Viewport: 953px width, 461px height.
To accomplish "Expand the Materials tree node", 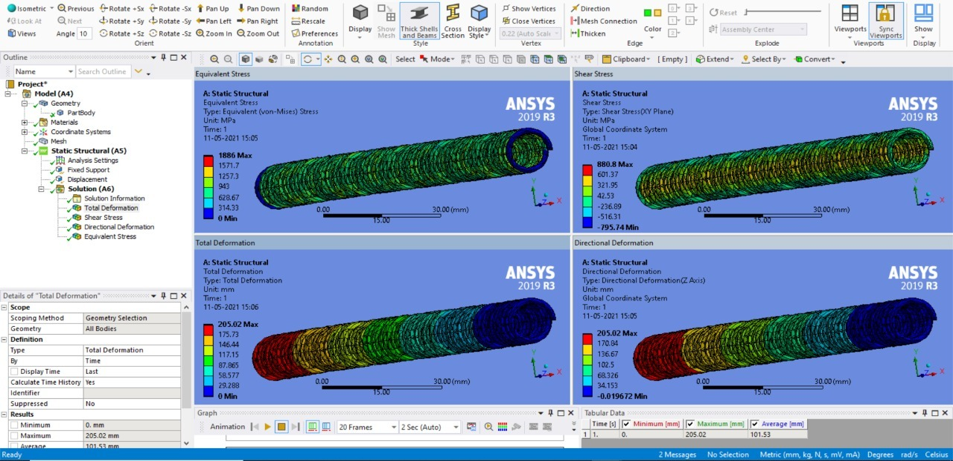I will click(25, 122).
